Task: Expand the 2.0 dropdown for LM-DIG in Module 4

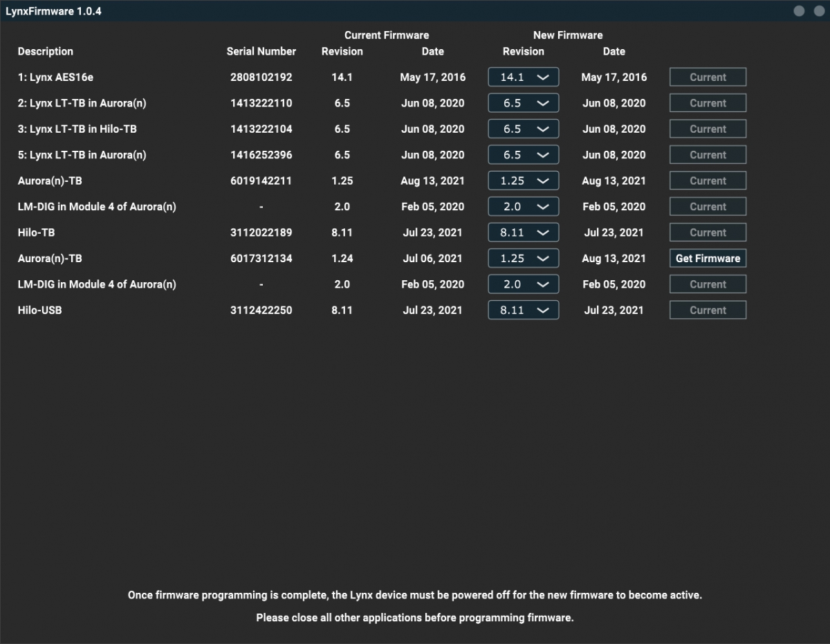Action: tap(524, 206)
